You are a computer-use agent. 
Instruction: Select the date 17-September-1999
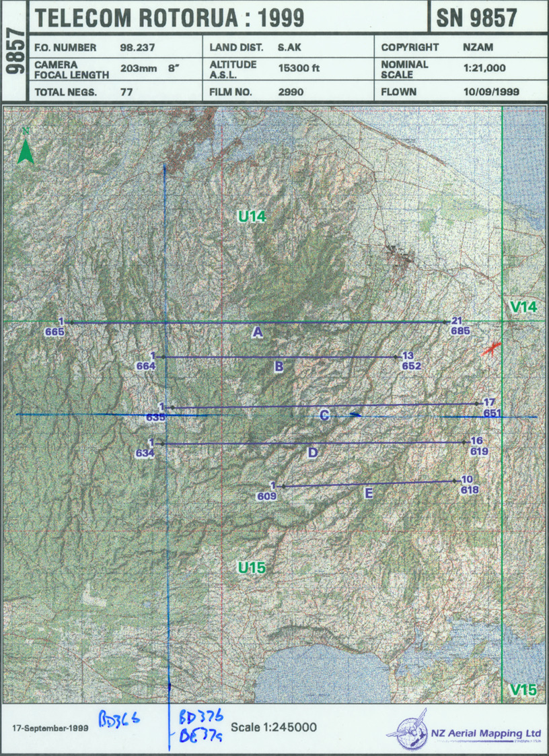pyautogui.click(x=50, y=728)
